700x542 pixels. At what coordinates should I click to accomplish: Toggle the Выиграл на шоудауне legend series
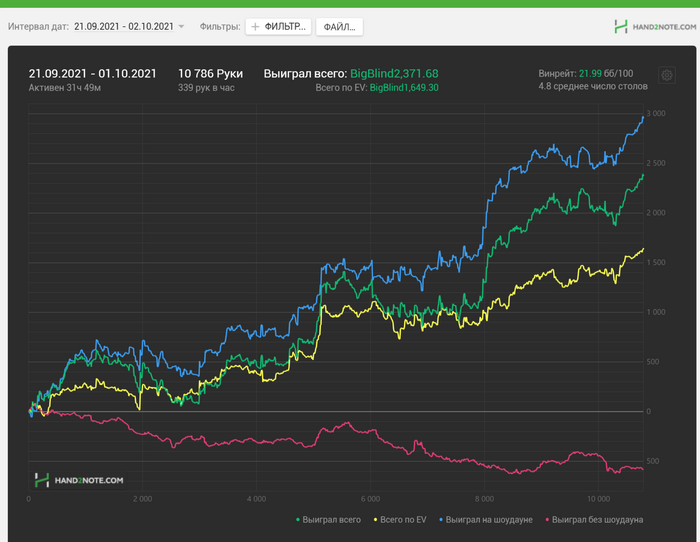(x=486, y=520)
